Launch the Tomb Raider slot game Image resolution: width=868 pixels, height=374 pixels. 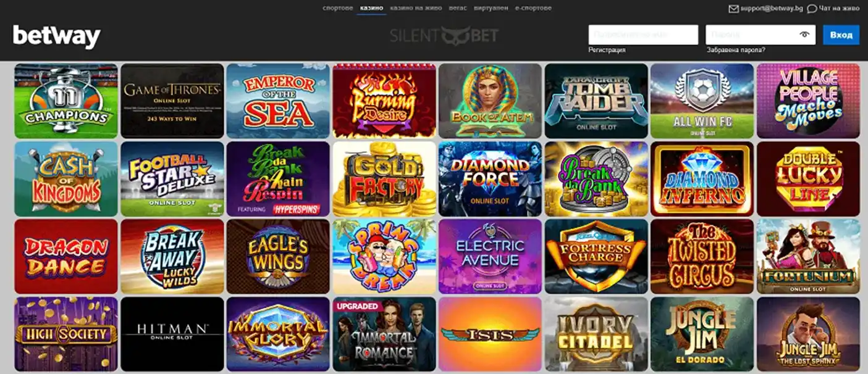pos(596,101)
